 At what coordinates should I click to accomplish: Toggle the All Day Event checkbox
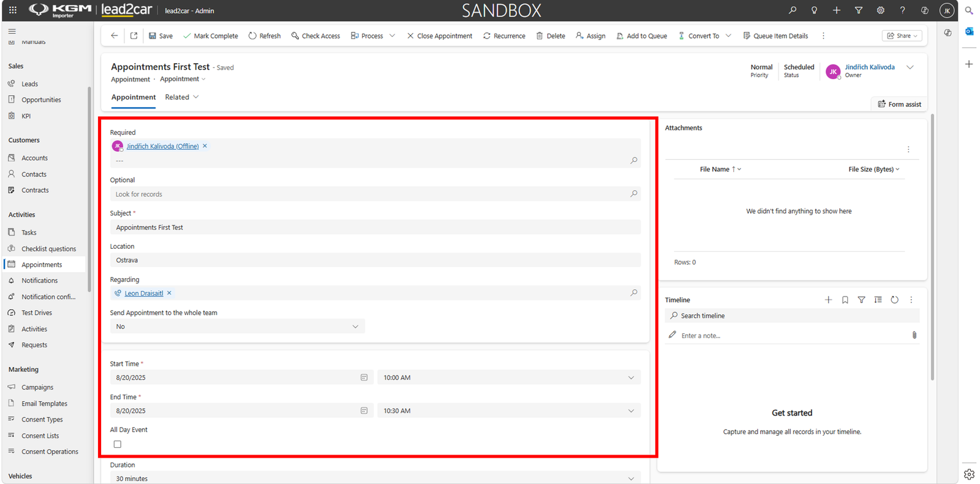(x=118, y=444)
